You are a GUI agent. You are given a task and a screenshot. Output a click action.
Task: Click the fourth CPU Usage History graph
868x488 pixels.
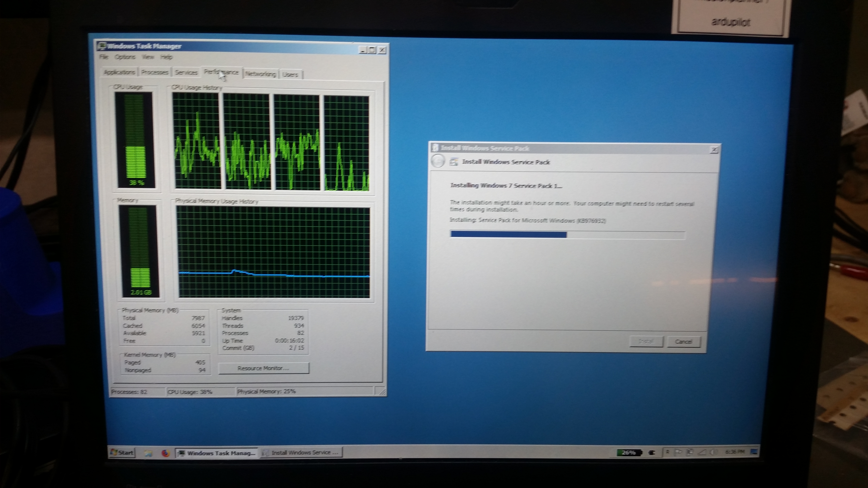tap(347, 143)
